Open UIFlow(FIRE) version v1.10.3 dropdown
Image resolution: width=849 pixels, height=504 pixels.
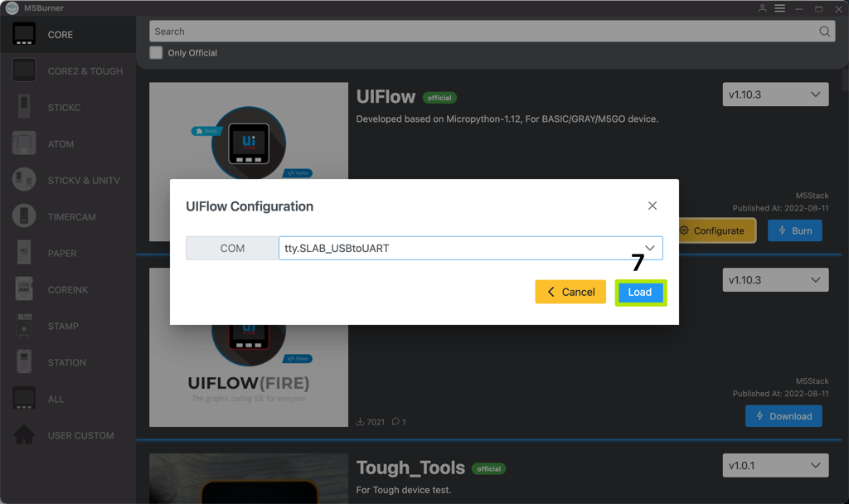(775, 280)
